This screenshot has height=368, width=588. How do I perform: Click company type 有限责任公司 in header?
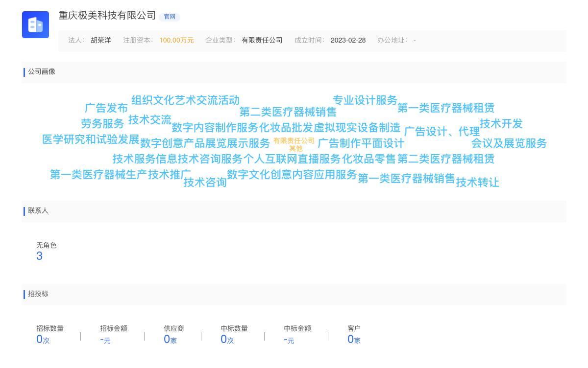[262, 40]
